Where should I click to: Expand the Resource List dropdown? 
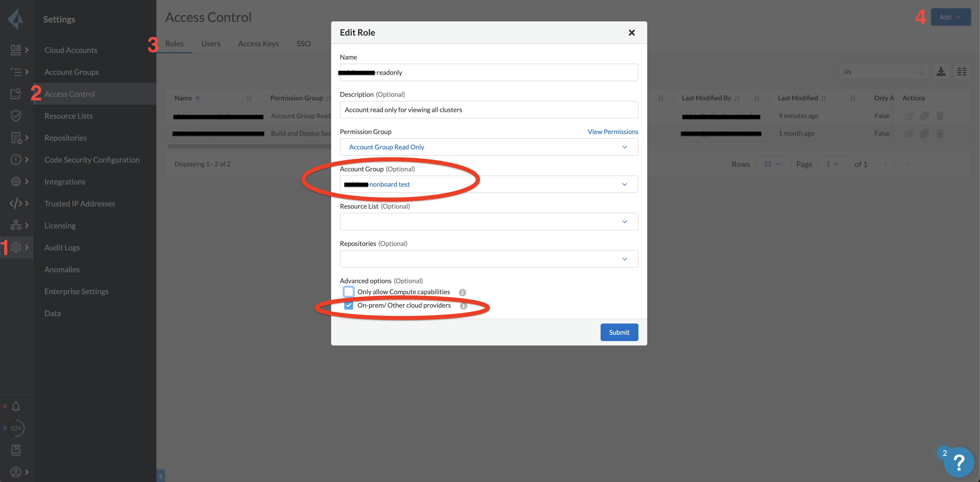click(488, 222)
